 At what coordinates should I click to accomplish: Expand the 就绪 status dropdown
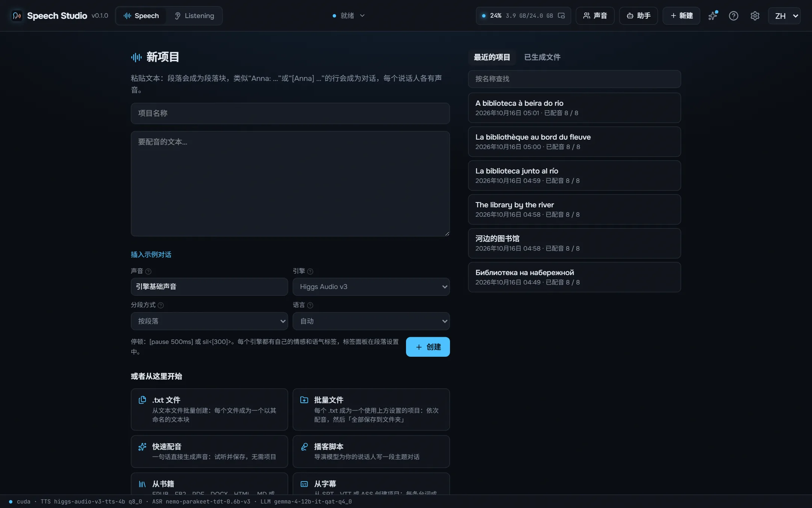coord(348,16)
